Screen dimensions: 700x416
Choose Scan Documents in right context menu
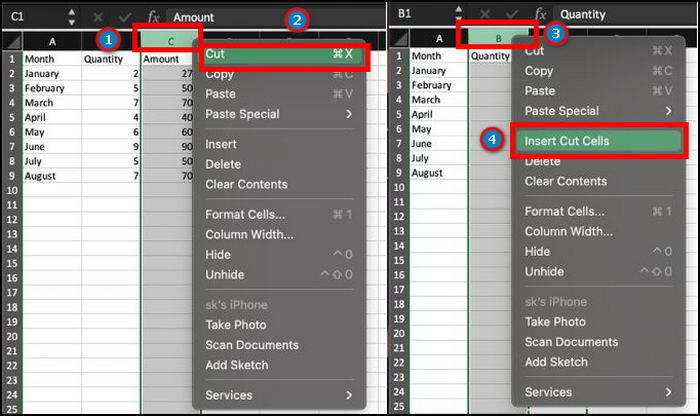coord(598,342)
